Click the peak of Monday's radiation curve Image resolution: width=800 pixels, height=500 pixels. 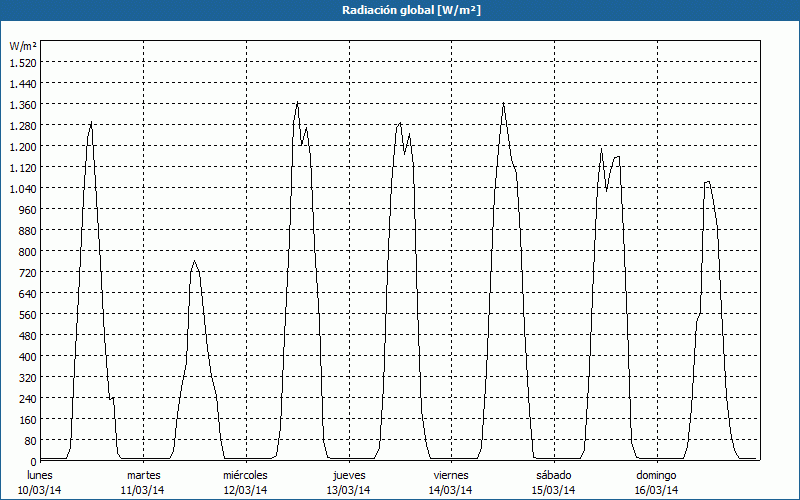click(x=92, y=122)
